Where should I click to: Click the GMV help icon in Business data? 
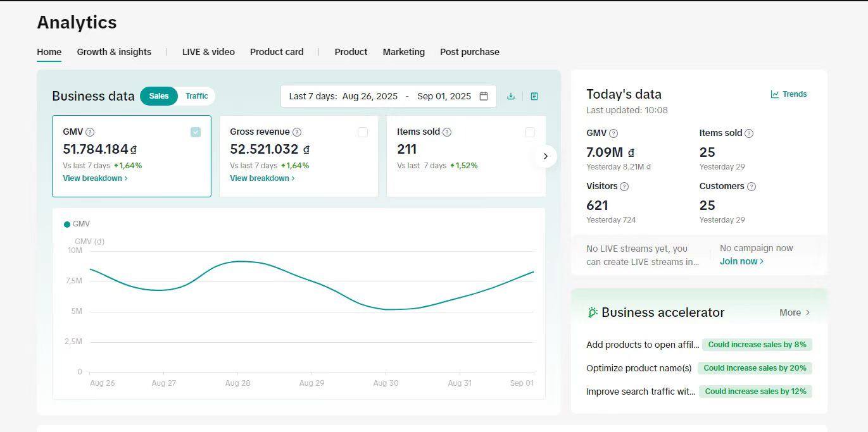(x=90, y=132)
